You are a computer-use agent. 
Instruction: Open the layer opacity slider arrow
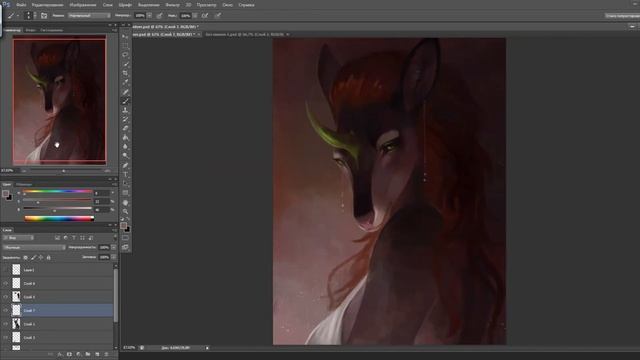[x=113, y=247]
